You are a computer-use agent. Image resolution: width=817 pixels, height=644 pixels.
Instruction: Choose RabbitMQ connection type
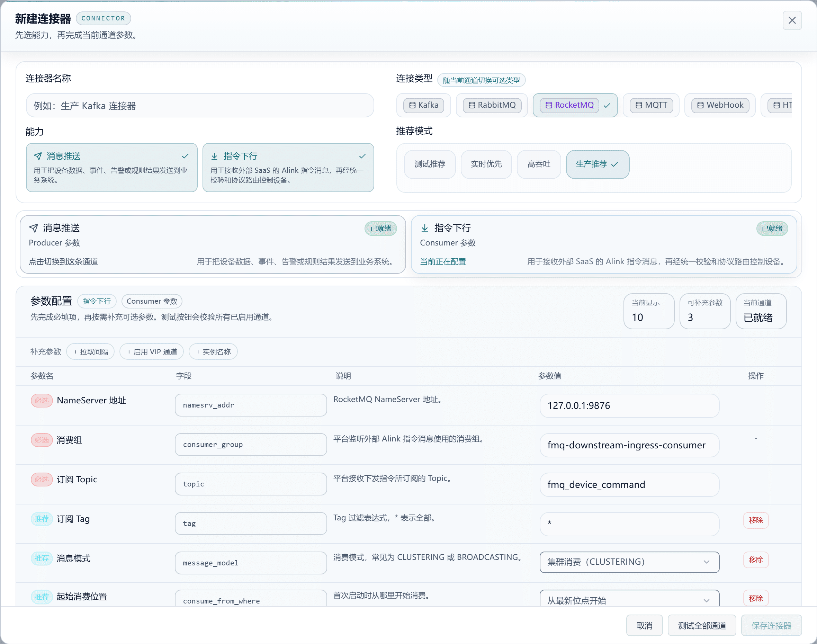click(492, 105)
